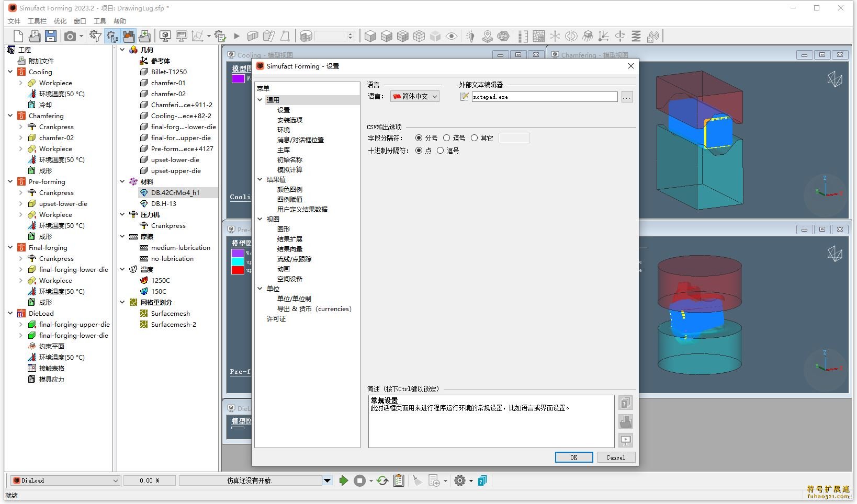Confirm settings with the OK button
Viewport: 857px width, 504px height.
pyautogui.click(x=574, y=457)
